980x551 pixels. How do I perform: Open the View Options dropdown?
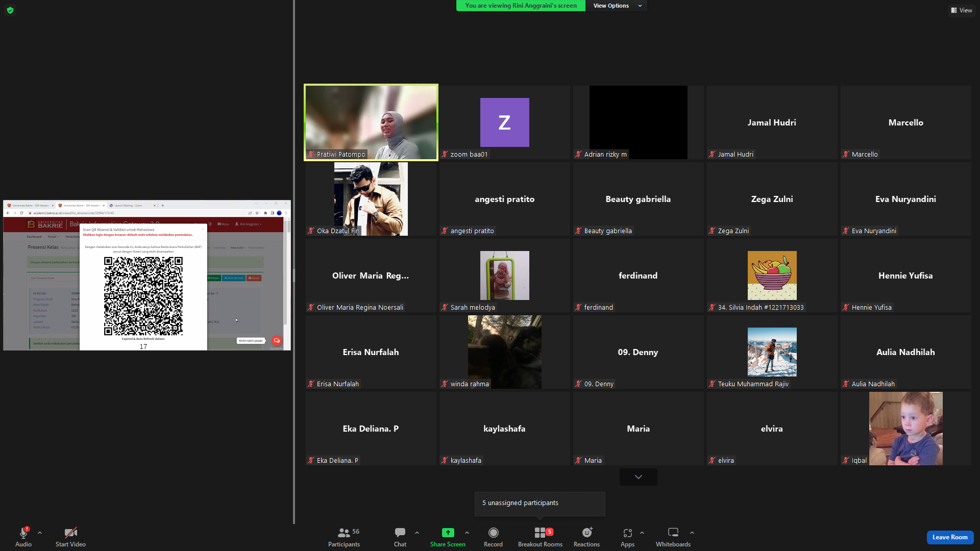[x=617, y=6]
